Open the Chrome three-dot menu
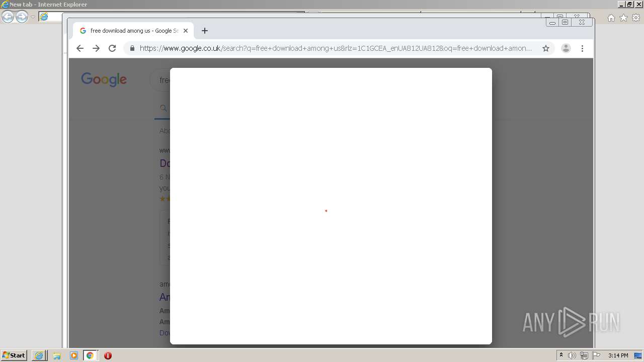Viewport: 644px width, 362px height. pos(582,48)
